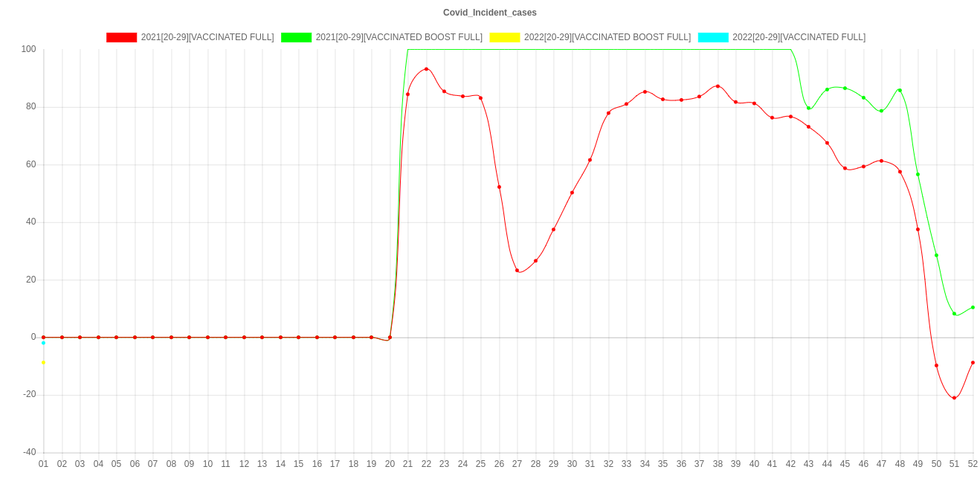Toggle the 2021[20-29]|[VACCINATED FULL] legend label

[207, 37]
